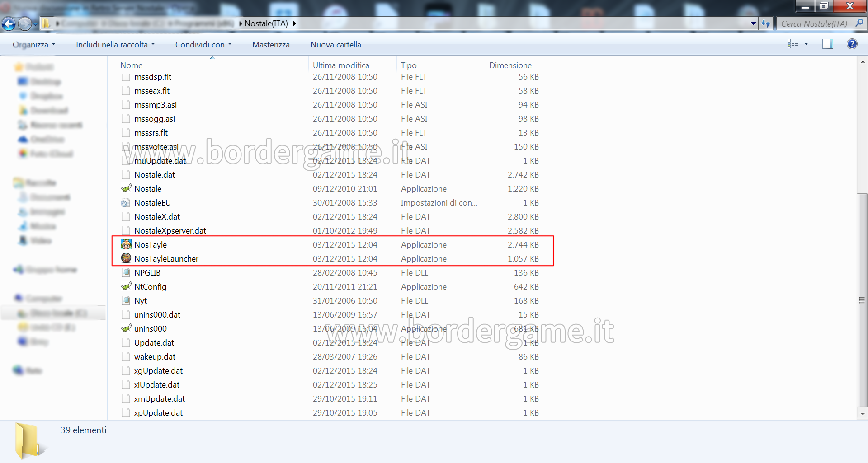The image size is (868, 463).
Task: Select the msssrs.flt file name
Action: (151, 132)
